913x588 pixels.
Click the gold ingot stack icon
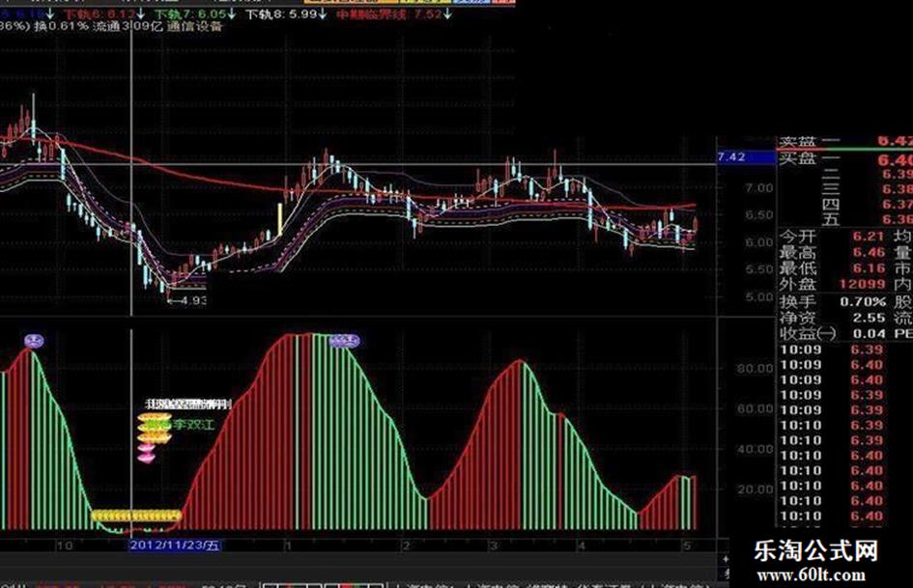coord(155,429)
